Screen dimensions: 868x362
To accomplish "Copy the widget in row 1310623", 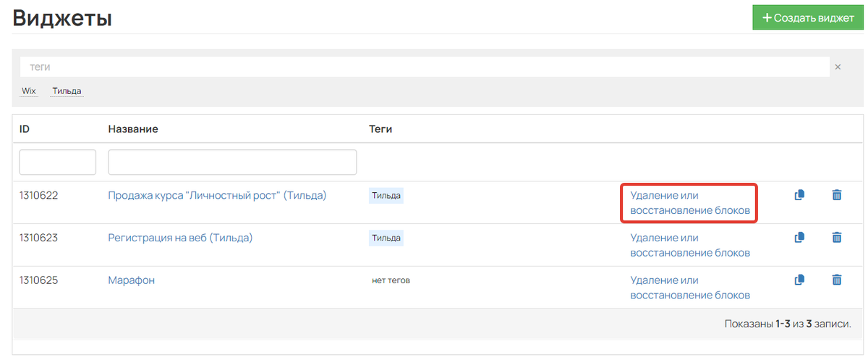I will [799, 237].
